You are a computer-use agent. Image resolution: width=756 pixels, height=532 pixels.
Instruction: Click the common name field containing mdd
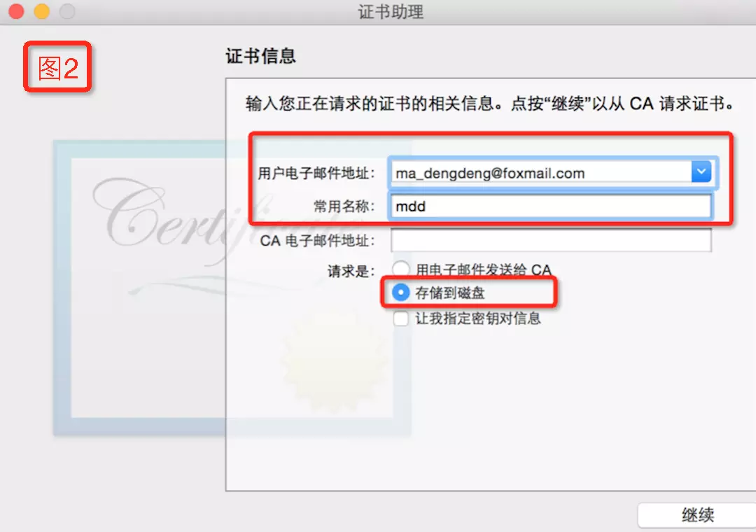point(551,206)
